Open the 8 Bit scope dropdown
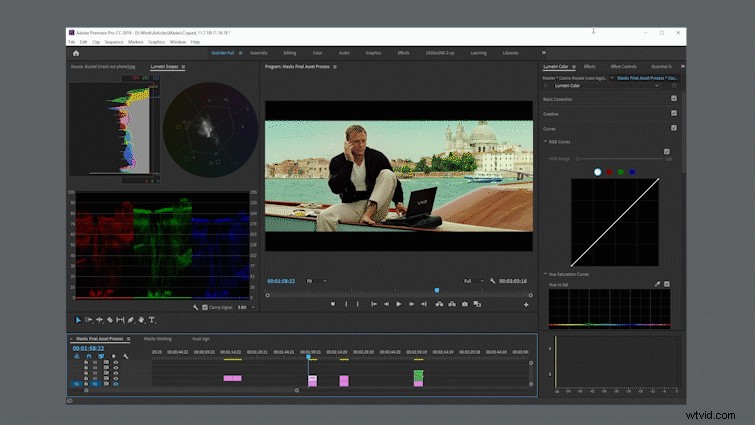 246,307
